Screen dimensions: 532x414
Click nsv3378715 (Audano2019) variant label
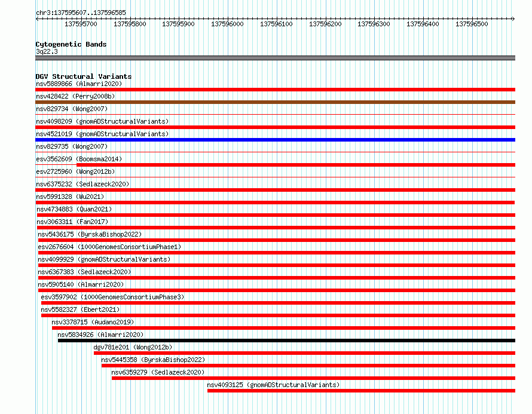click(x=93, y=322)
